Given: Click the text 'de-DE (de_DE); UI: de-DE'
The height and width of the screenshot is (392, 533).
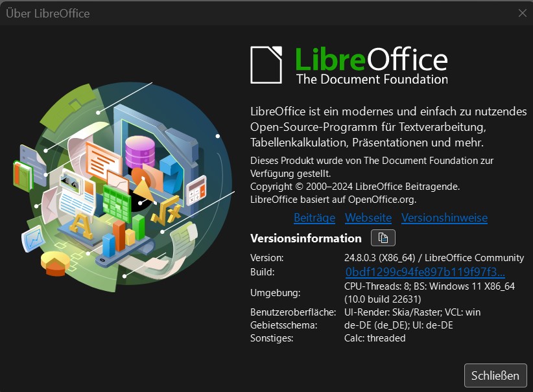Looking at the screenshot, I should tap(398, 325).
